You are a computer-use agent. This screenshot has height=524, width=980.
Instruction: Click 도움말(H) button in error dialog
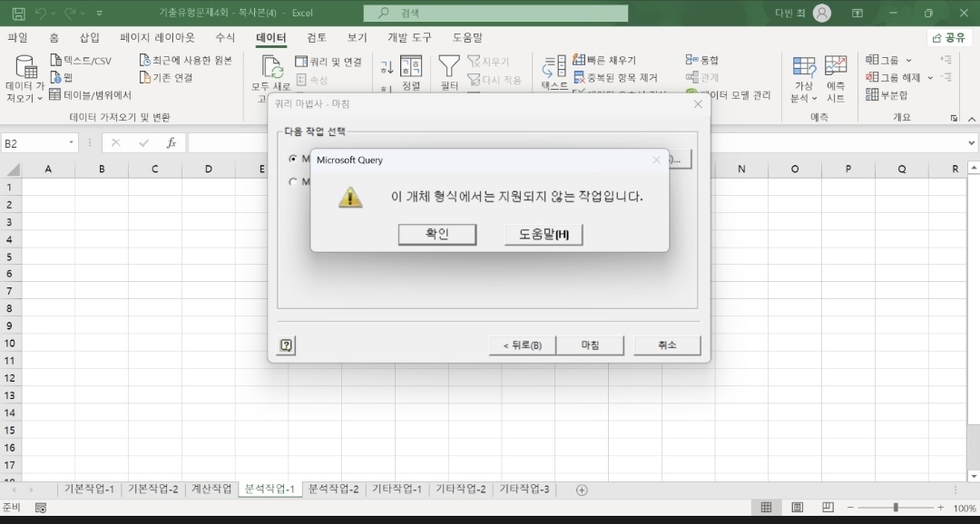[543, 234]
